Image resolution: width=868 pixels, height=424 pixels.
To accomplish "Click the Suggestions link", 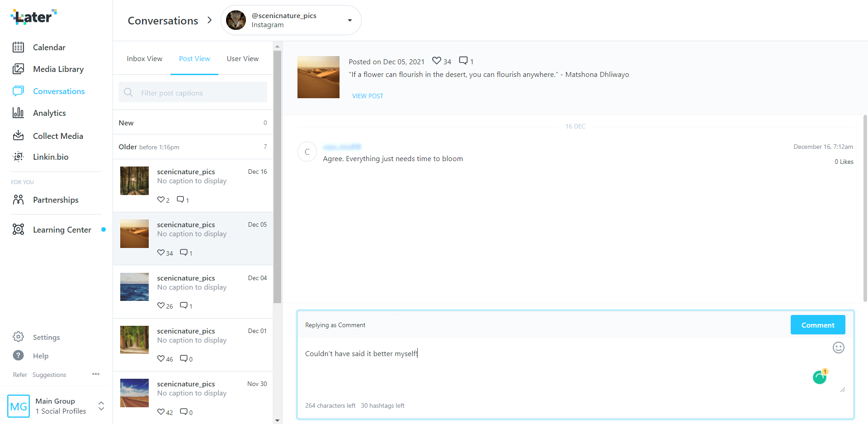I will (49, 375).
